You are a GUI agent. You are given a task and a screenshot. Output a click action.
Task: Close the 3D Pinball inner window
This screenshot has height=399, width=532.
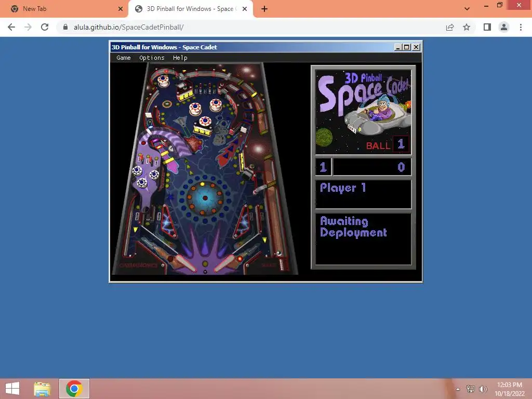[416, 47]
